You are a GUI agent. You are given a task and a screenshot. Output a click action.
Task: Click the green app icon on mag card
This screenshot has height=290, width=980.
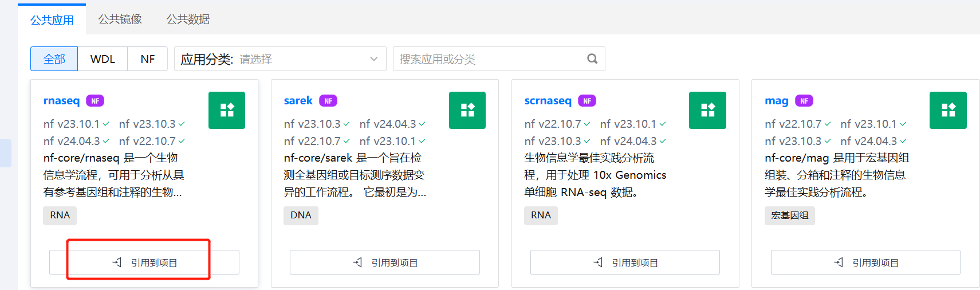[x=948, y=110]
